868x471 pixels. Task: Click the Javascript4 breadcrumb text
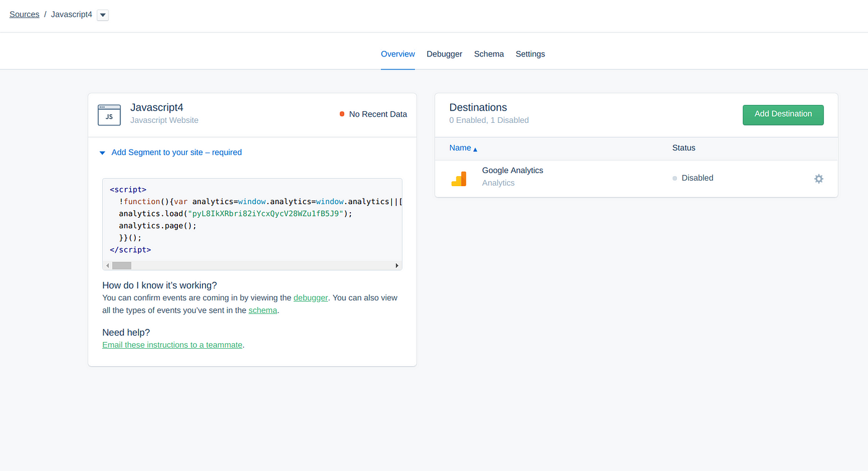pos(71,14)
